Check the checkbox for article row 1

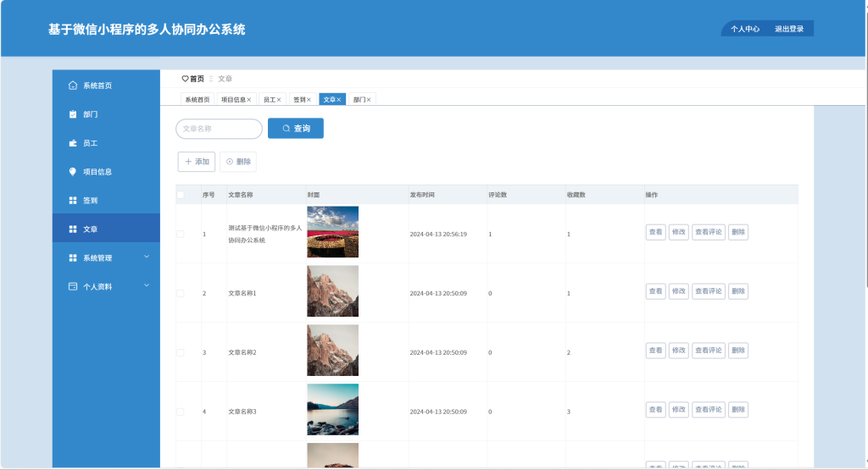(181, 234)
